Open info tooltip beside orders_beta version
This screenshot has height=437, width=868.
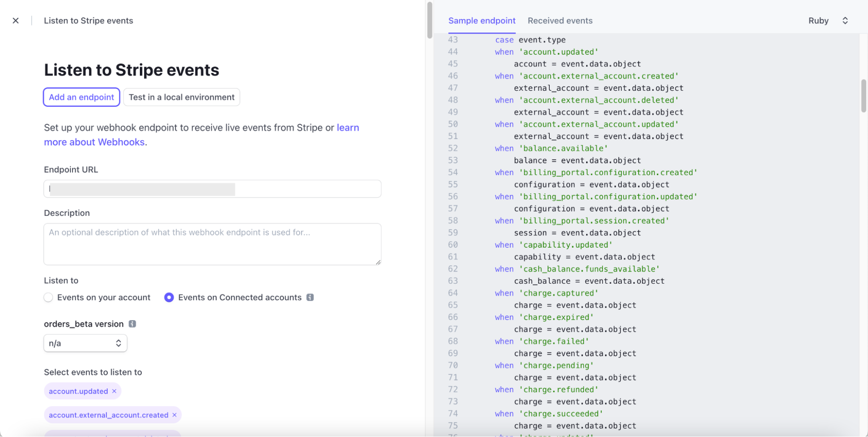click(x=133, y=324)
